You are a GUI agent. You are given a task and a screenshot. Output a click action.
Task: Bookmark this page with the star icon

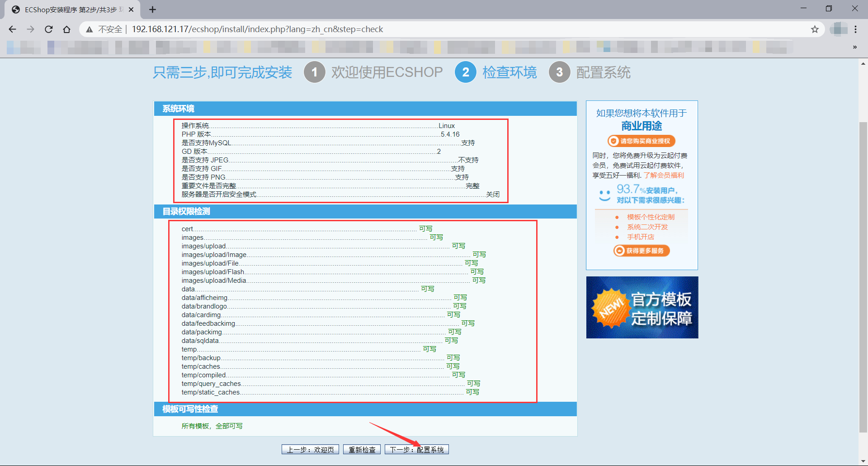click(815, 29)
